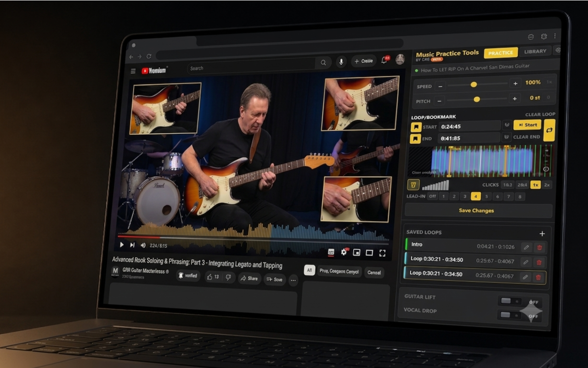Open the Create menu

[x=364, y=61]
